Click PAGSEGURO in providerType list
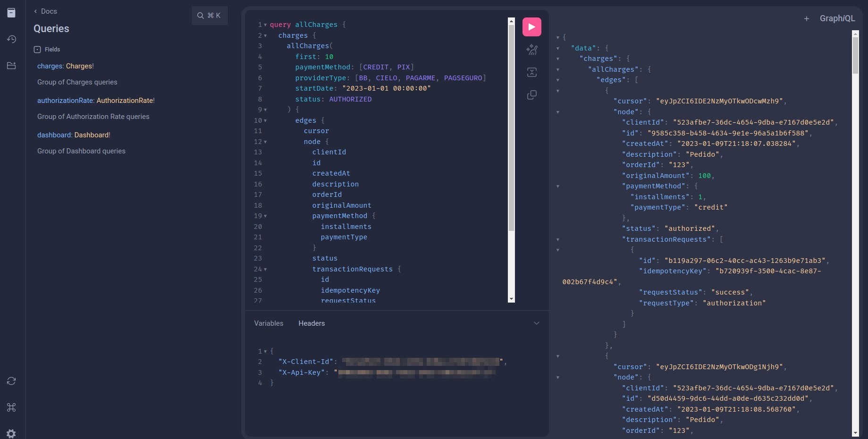The height and width of the screenshot is (439, 868). click(x=463, y=78)
